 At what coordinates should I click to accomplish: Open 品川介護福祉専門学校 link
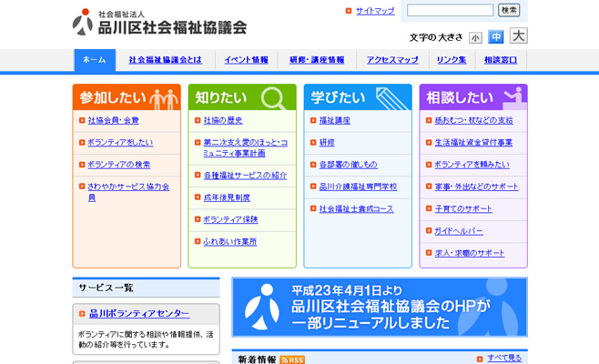pyautogui.click(x=358, y=187)
